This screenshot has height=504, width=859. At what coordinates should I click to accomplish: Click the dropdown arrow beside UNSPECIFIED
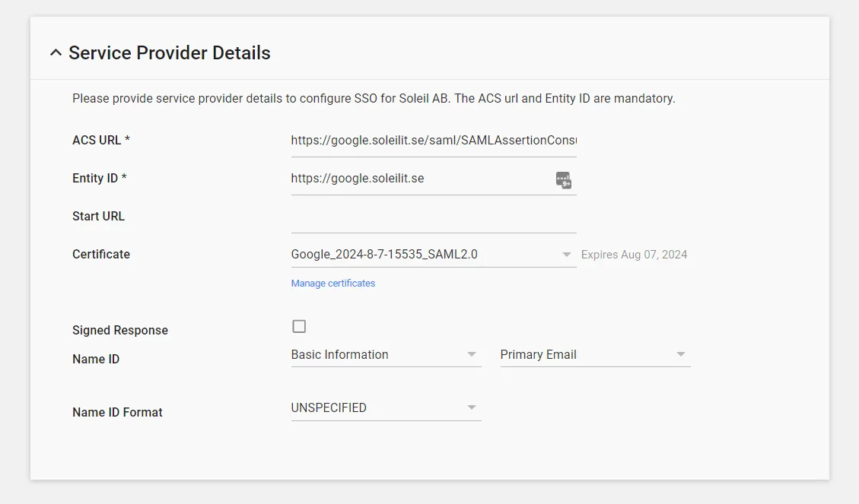(472, 407)
